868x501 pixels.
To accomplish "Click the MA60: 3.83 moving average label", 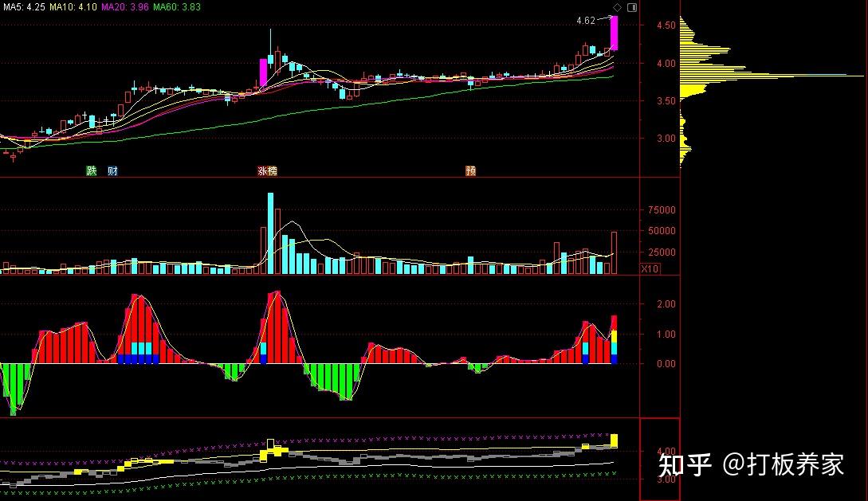I will (x=177, y=6).
